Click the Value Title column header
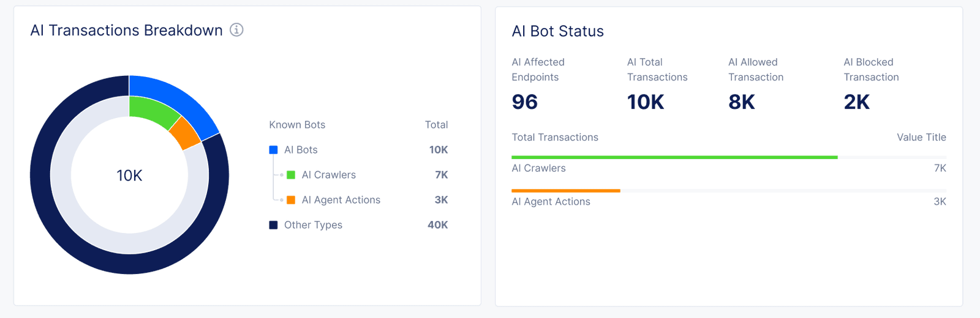This screenshot has height=318, width=980. [x=921, y=138]
